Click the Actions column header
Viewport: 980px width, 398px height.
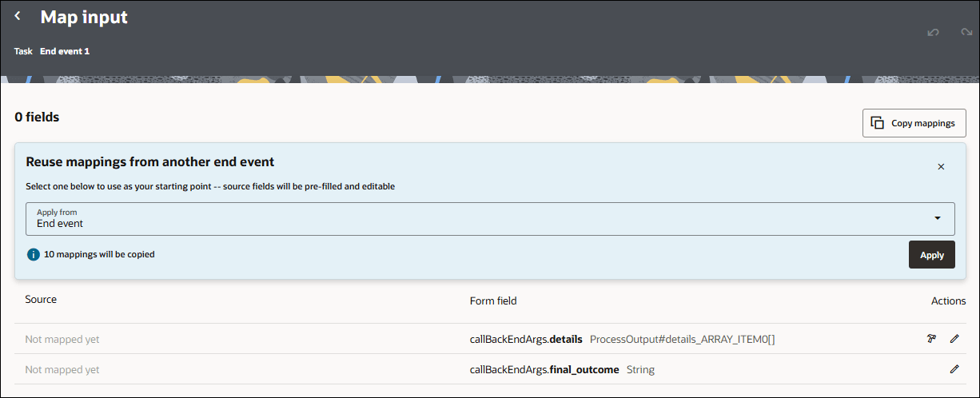(x=949, y=301)
